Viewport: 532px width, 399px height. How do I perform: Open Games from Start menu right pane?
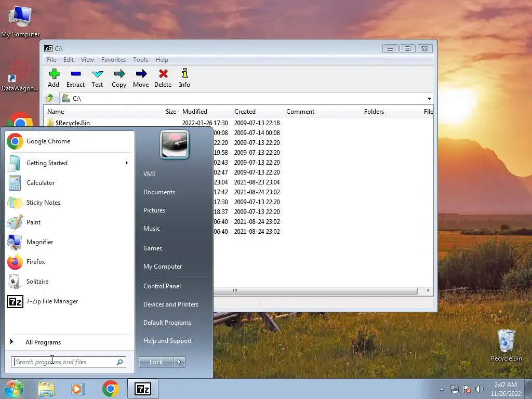(153, 248)
